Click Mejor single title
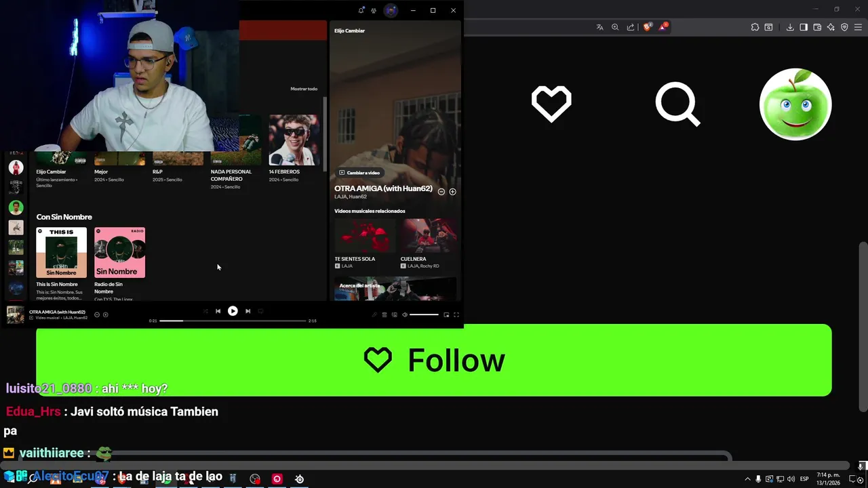 point(101,171)
